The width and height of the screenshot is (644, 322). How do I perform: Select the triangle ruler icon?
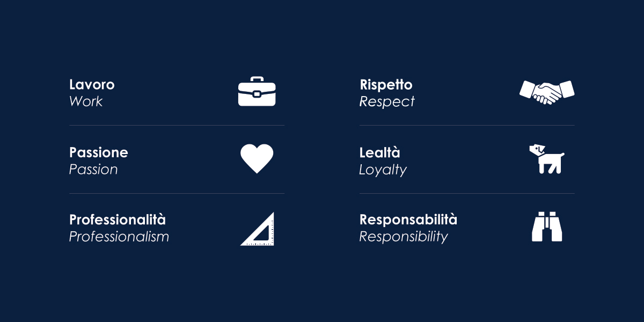[257, 229]
